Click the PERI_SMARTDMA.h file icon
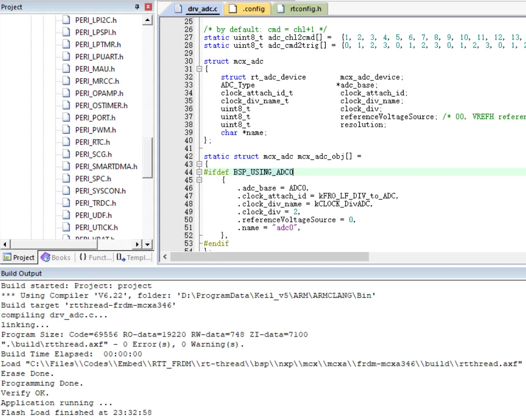526x420 pixels. pyautogui.click(x=66, y=166)
